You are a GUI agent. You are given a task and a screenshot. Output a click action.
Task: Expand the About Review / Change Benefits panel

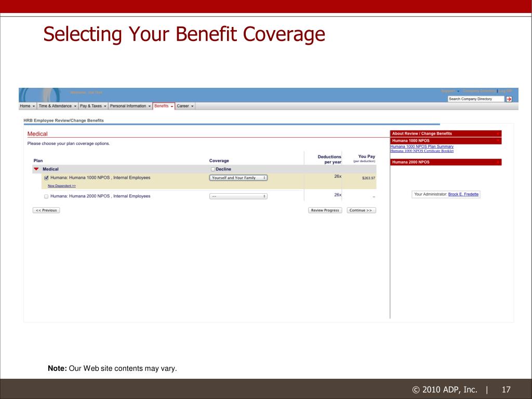click(x=445, y=134)
